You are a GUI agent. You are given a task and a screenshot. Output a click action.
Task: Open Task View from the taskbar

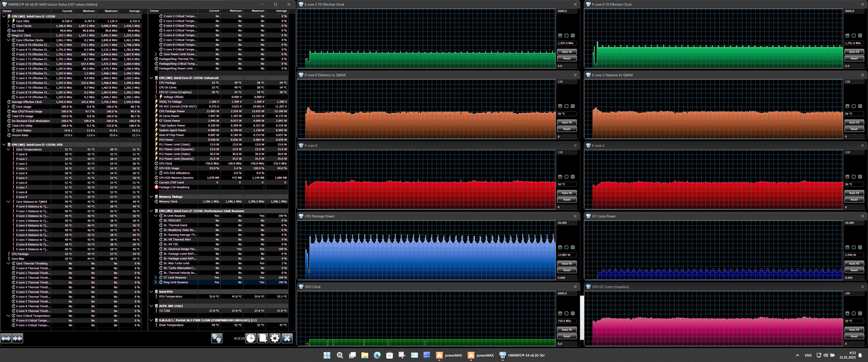pyautogui.click(x=353, y=355)
